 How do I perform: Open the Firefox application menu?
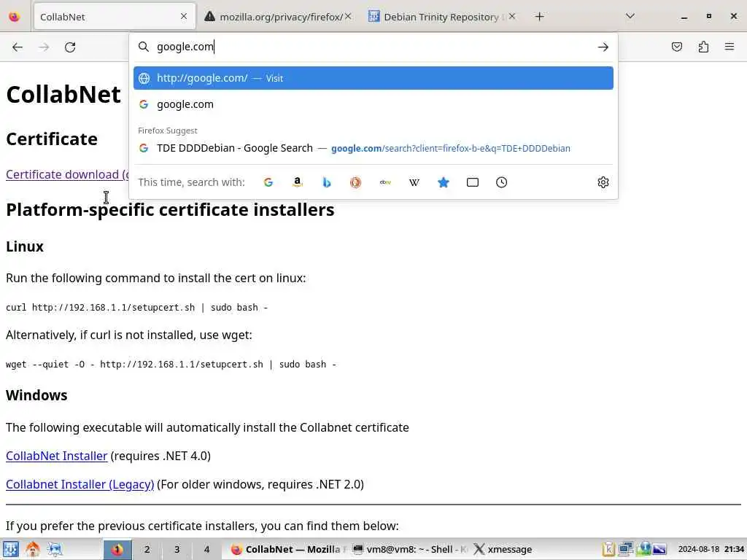[x=729, y=47]
